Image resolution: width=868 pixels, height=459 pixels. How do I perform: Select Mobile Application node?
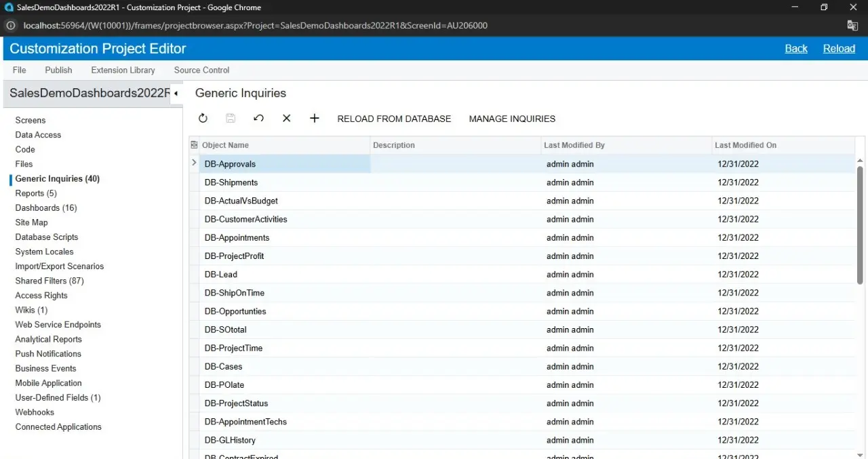click(48, 383)
